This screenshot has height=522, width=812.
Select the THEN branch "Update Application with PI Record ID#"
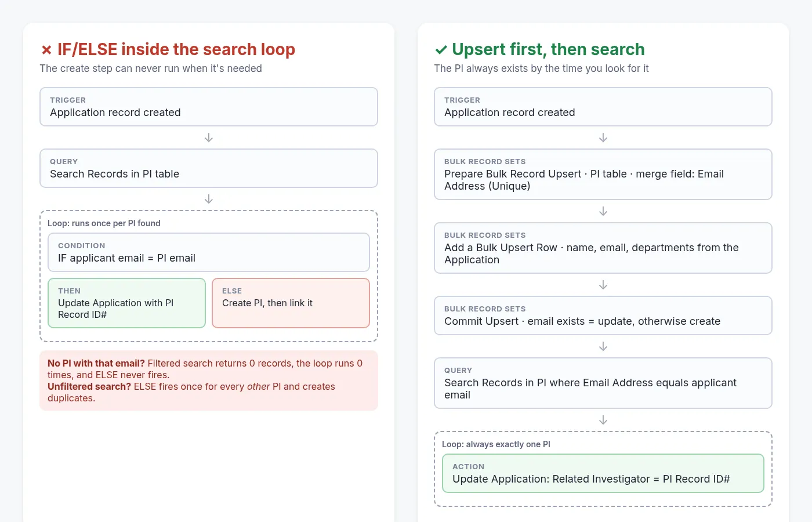click(126, 303)
